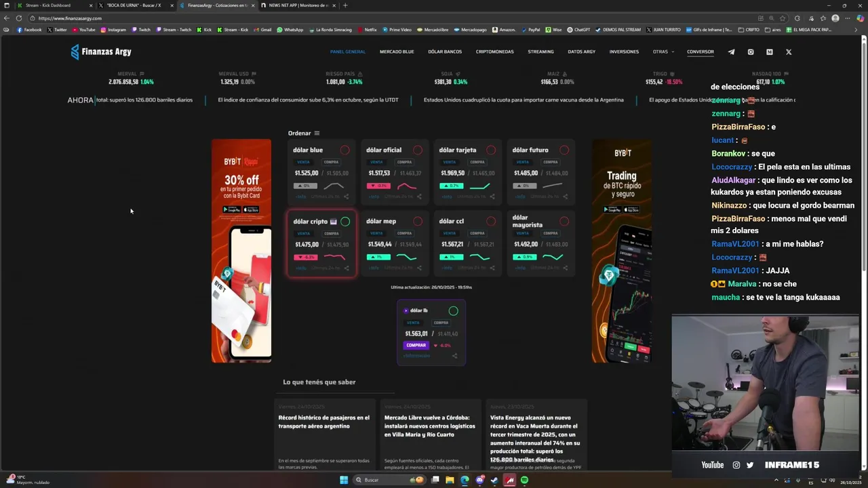Open the Bybit card 30% off banner

241,251
